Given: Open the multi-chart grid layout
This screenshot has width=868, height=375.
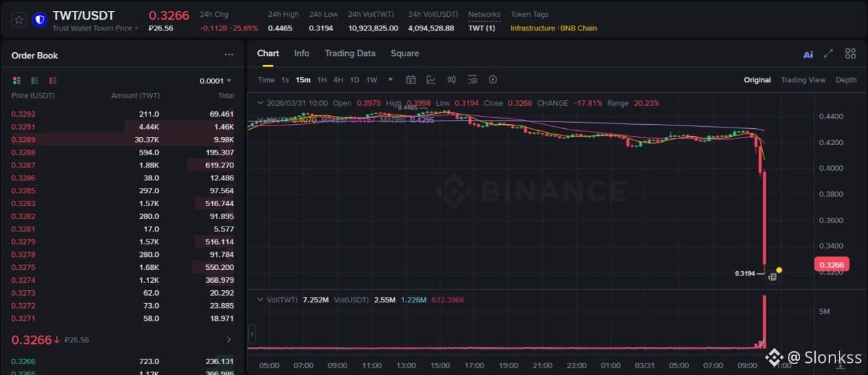Looking at the screenshot, I should tap(850, 54).
